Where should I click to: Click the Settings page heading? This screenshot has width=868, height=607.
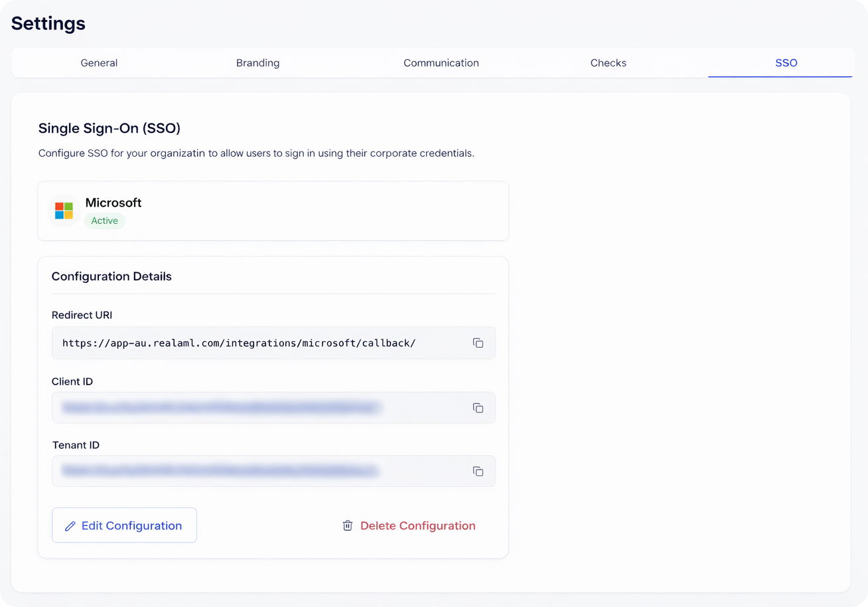point(48,23)
